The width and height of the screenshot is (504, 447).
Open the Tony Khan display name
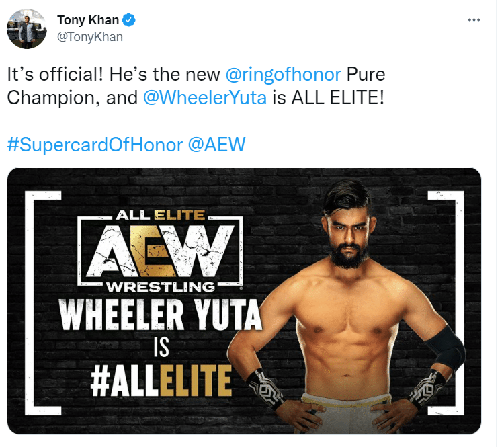(x=88, y=20)
